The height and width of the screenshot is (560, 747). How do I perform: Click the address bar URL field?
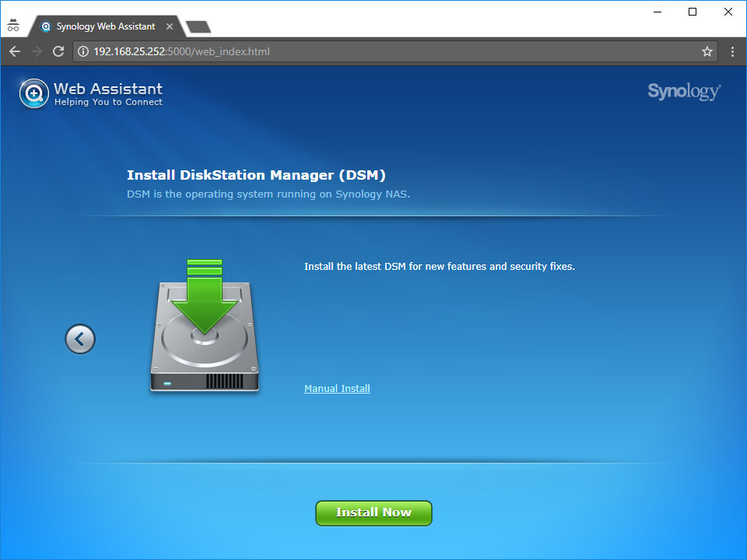pyautogui.click(x=395, y=51)
